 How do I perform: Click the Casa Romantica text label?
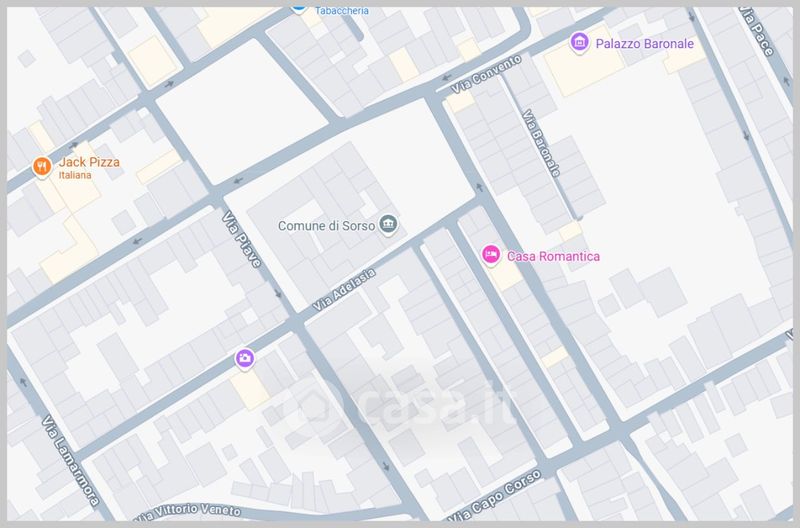coord(553,256)
